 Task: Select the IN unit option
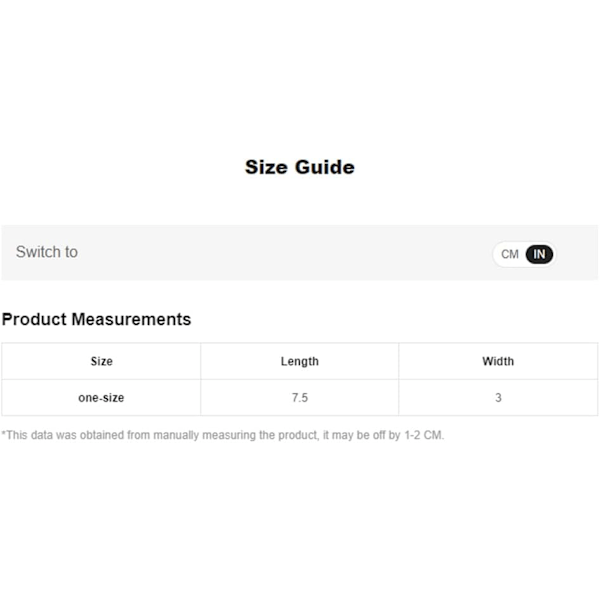pyautogui.click(x=539, y=254)
